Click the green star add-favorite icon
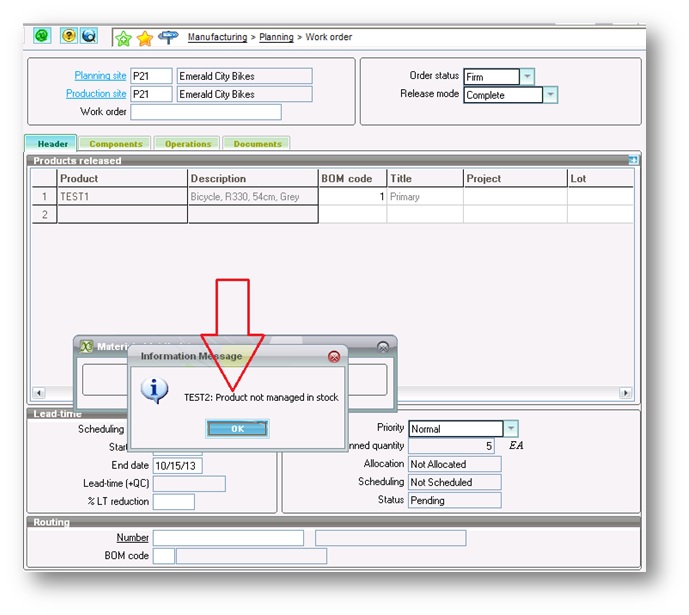The width and height of the screenshot is (689, 615). coord(124,38)
